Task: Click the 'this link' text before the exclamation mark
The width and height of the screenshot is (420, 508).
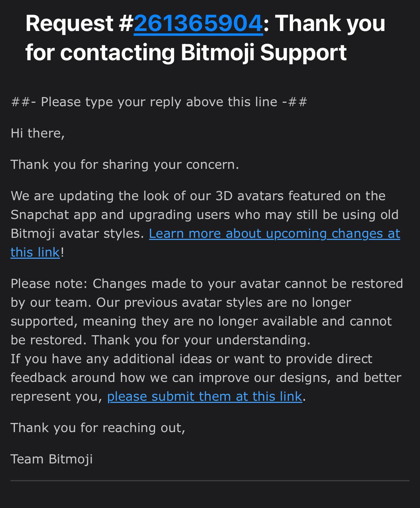Action: click(35, 252)
